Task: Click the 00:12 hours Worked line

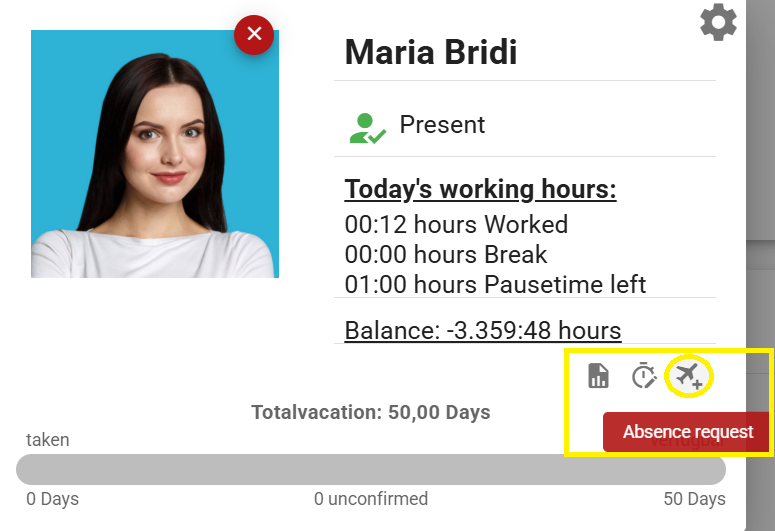Action: tap(456, 224)
